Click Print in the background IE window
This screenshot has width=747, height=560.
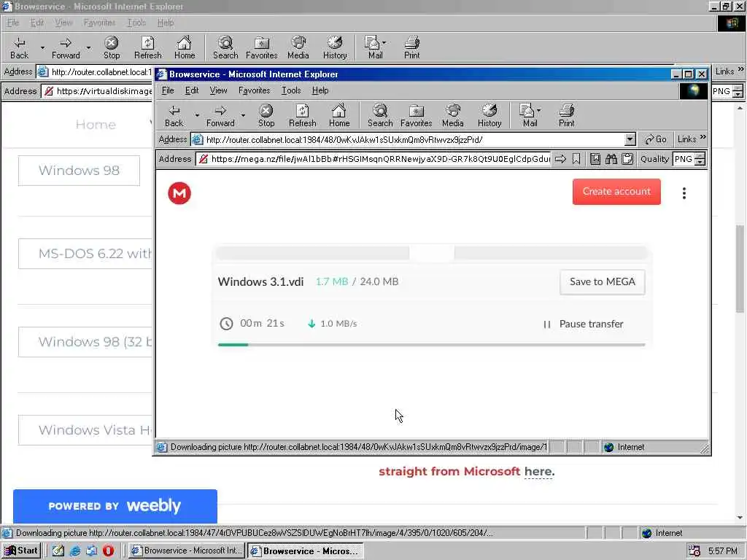(x=411, y=48)
